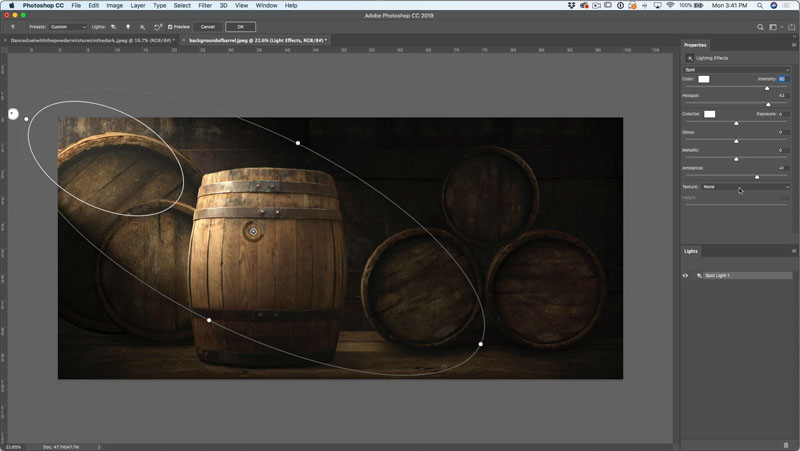The width and height of the screenshot is (800, 451).
Task: Open the Window menu
Action: coord(266,5)
